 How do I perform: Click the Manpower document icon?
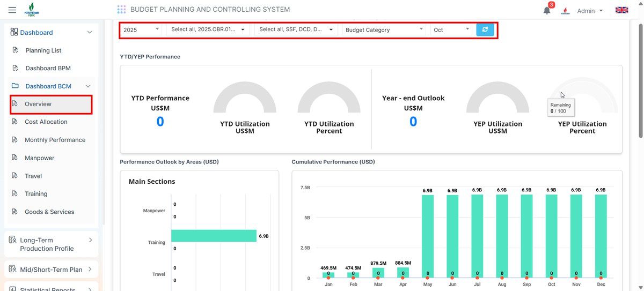pos(15,158)
